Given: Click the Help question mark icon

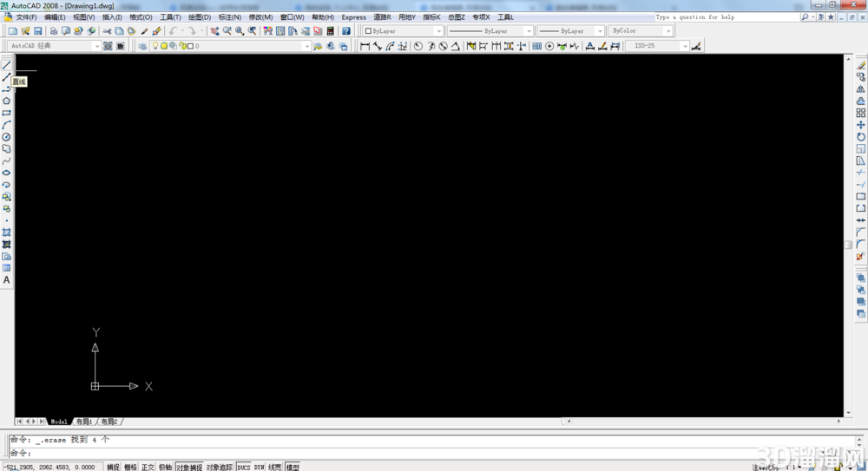Looking at the screenshot, I should [346, 31].
